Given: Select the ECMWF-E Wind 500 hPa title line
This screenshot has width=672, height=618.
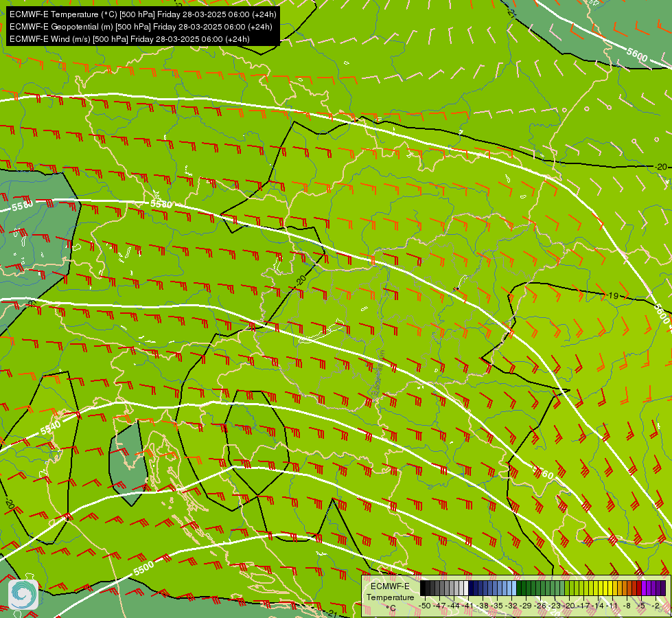Looking at the screenshot, I should tap(130, 39).
